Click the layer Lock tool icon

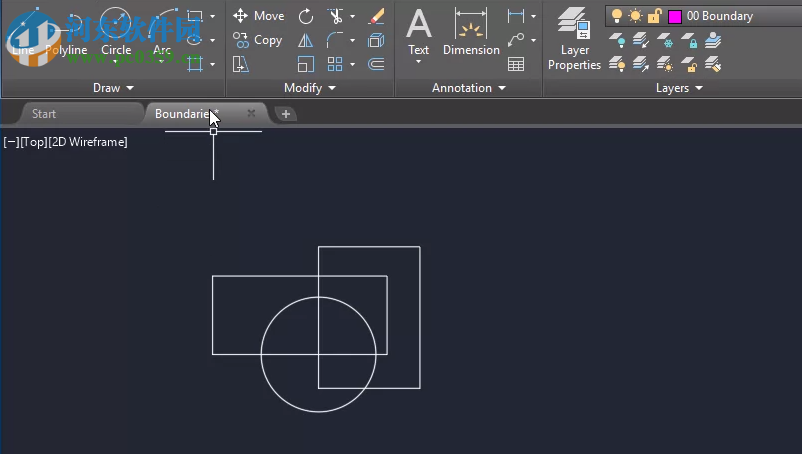coord(689,40)
